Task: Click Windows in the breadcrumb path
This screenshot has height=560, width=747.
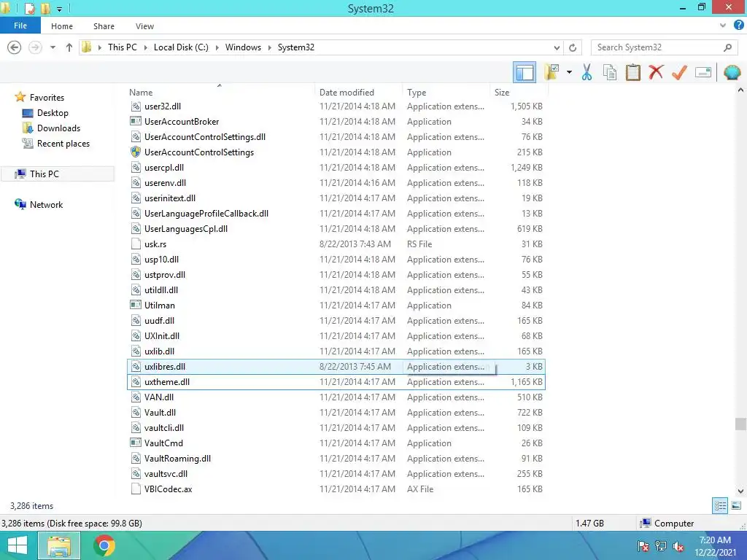Action: (x=243, y=47)
